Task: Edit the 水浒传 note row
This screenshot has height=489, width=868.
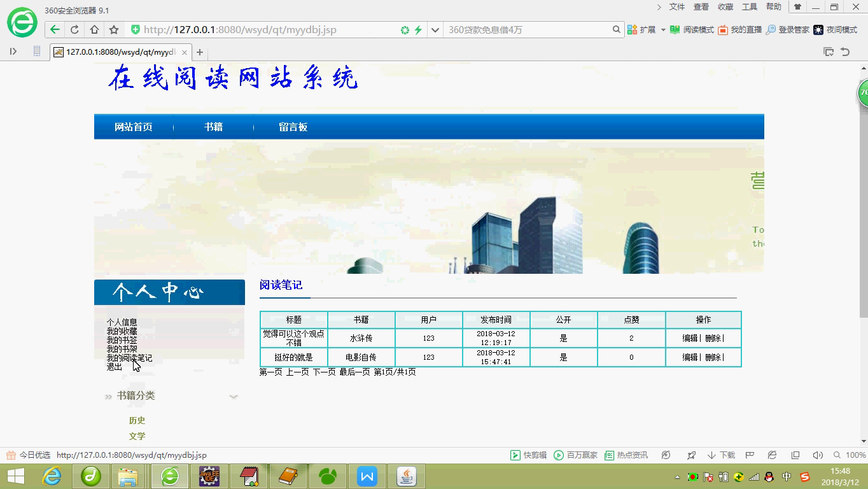Action: (690, 339)
